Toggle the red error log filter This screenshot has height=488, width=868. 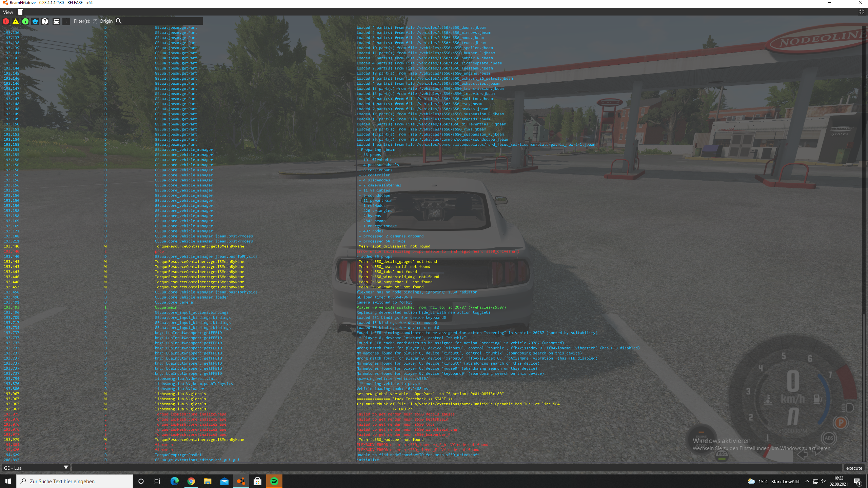point(6,21)
